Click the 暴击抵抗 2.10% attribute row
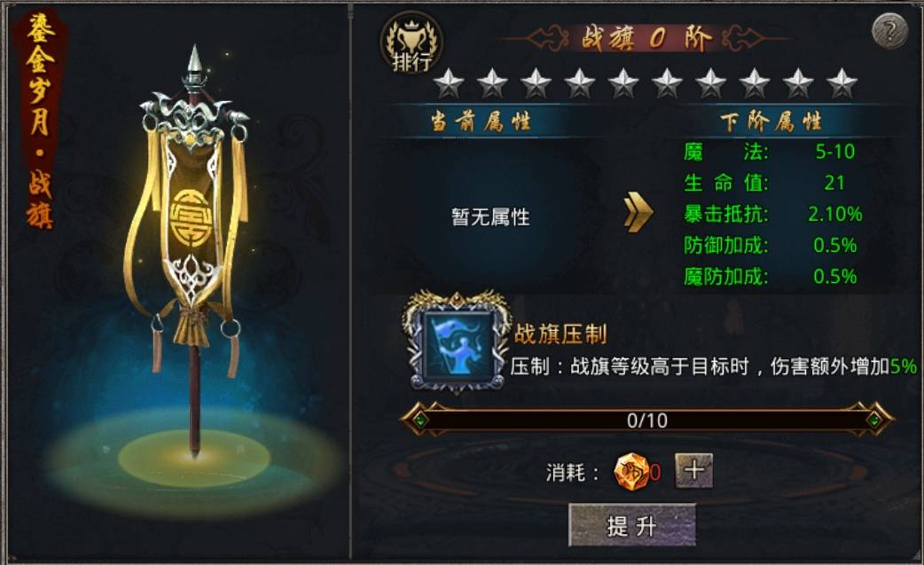 (x=773, y=213)
